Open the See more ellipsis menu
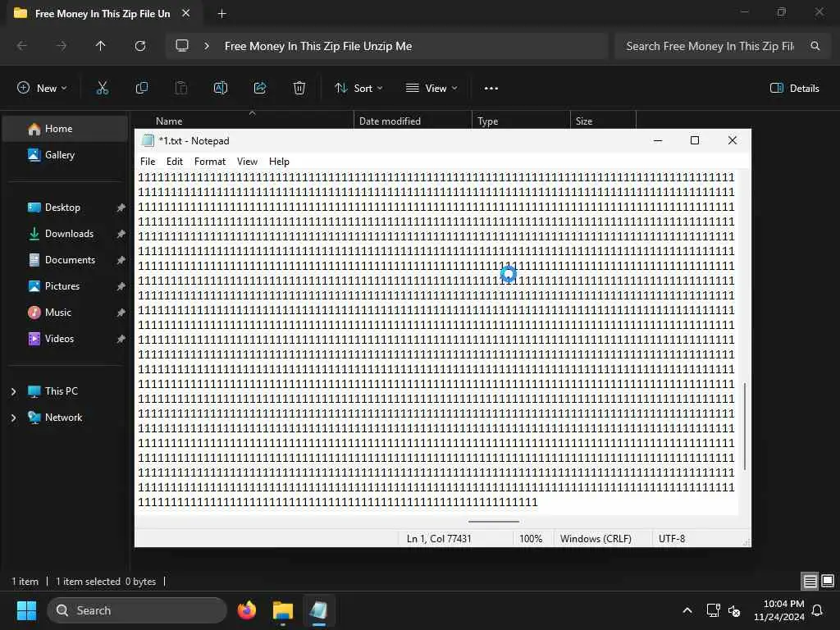 [x=491, y=89]
